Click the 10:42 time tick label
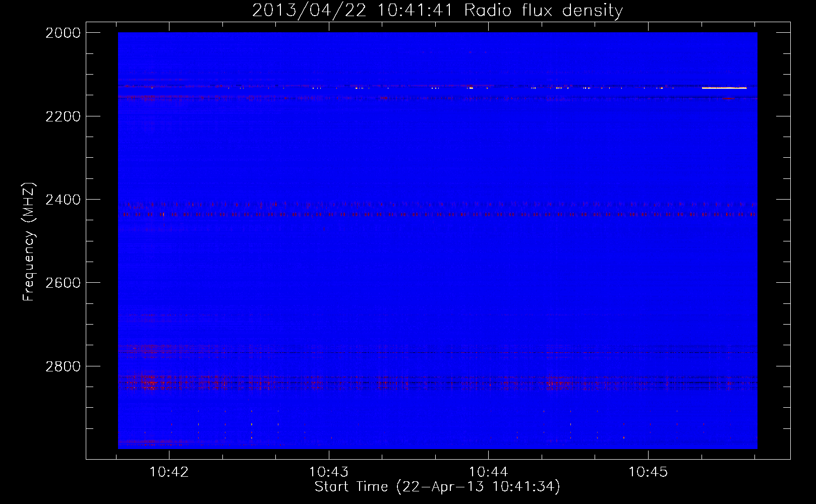Screen dimensions: 816x504 169,472
